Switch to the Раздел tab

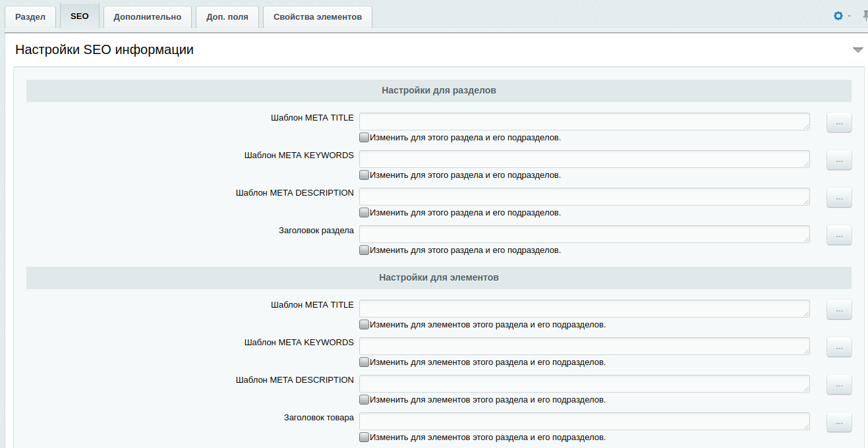coord(30,17)
